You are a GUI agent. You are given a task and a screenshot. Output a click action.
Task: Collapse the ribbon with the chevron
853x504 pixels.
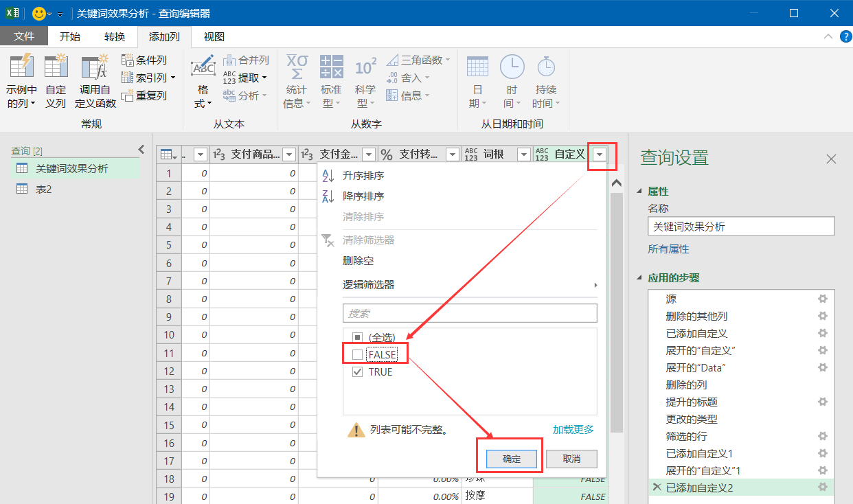pyautogui.click(x=830, y=36)
